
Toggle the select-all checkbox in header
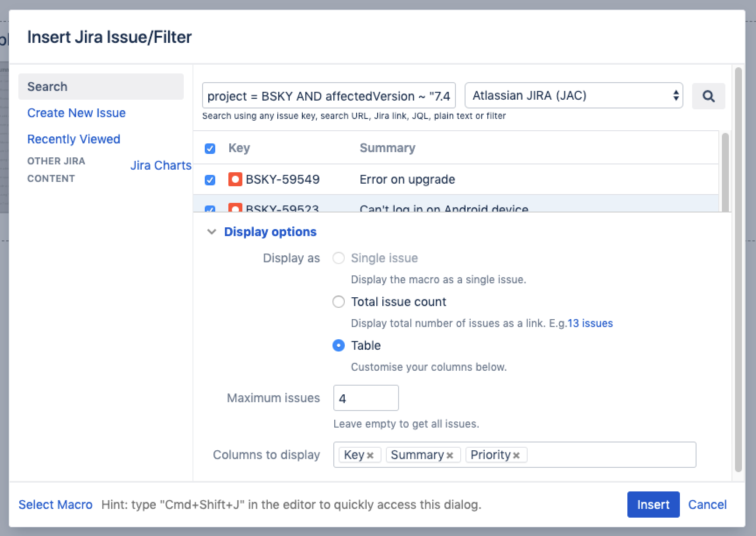tap(210, 149)
